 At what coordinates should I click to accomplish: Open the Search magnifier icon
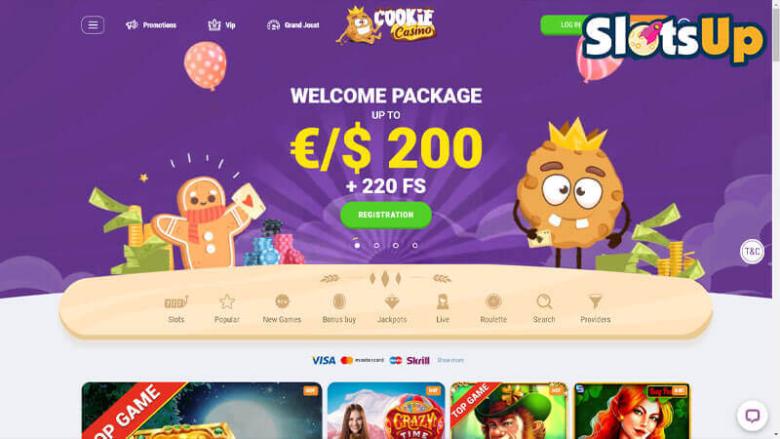click(x=544, y=302)
